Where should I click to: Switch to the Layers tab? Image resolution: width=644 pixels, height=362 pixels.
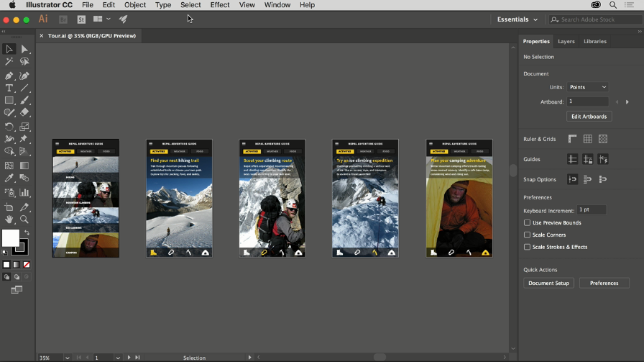566,41
